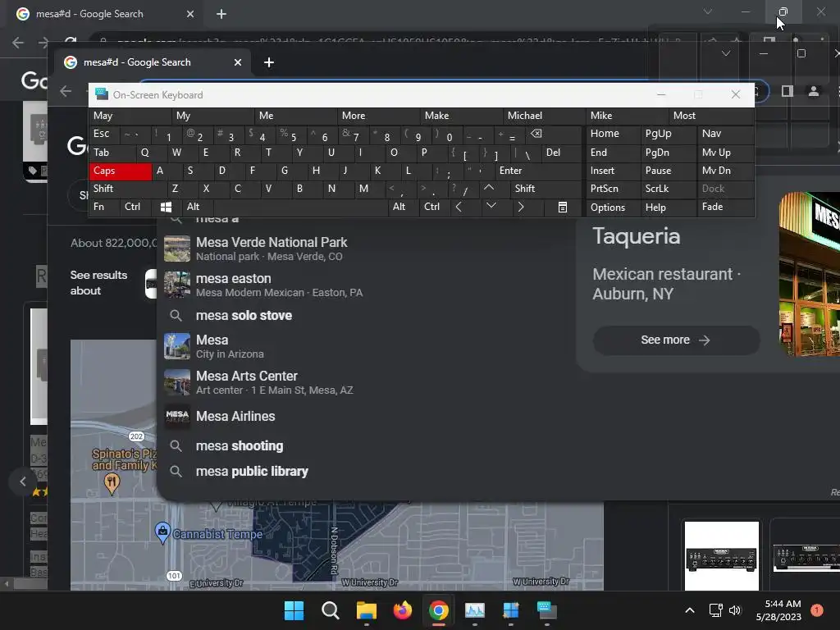
Task: Go back in front Chrome window
Action: coord(66,92)
